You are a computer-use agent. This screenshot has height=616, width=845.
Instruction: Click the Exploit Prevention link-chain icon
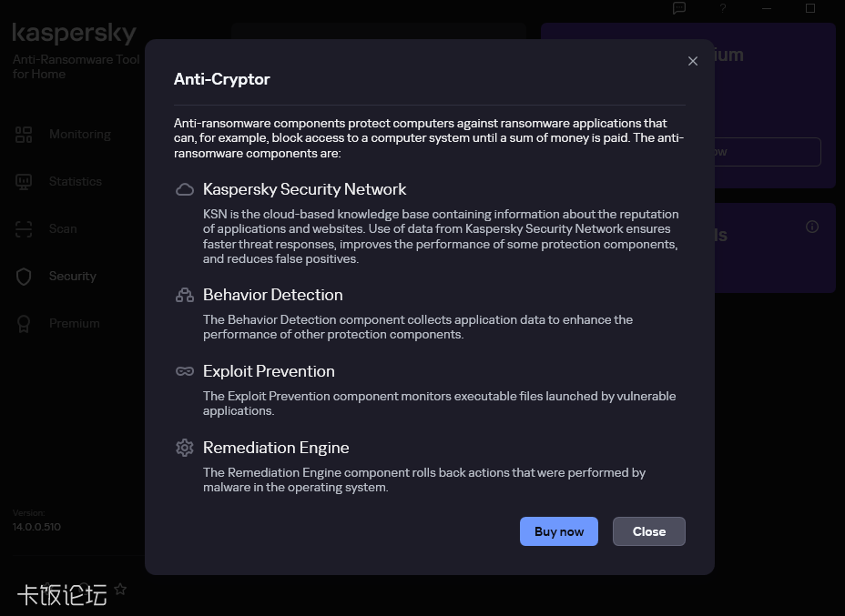tap(185, 371)
